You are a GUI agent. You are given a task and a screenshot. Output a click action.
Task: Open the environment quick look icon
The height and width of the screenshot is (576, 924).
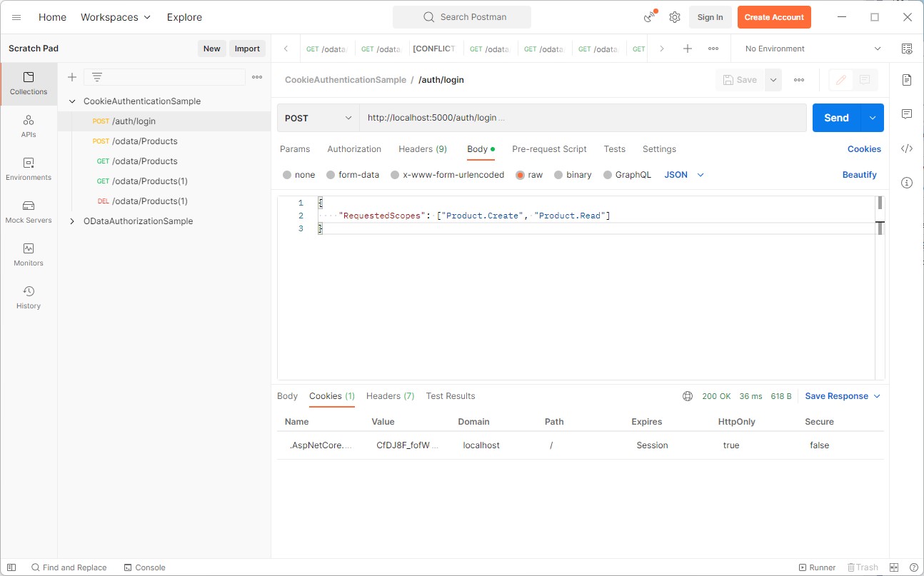pos(907,49)
